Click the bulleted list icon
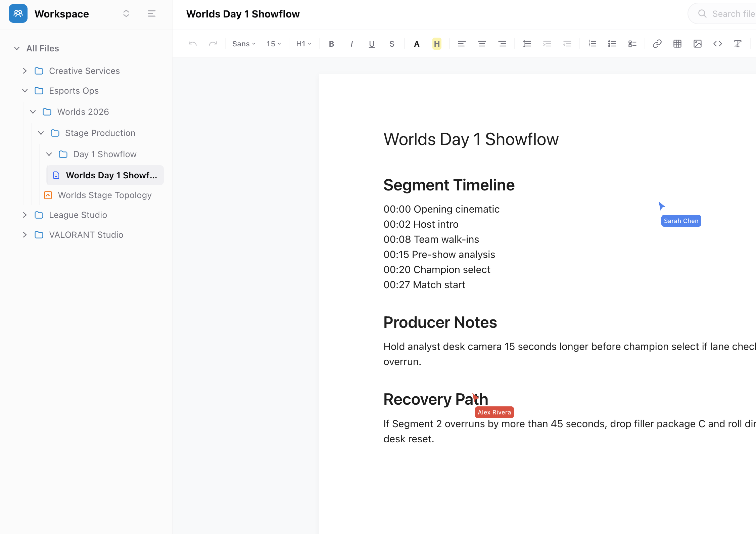Viewport: 756px width, 534px height. pyautogui.click(x=612, y=44)
